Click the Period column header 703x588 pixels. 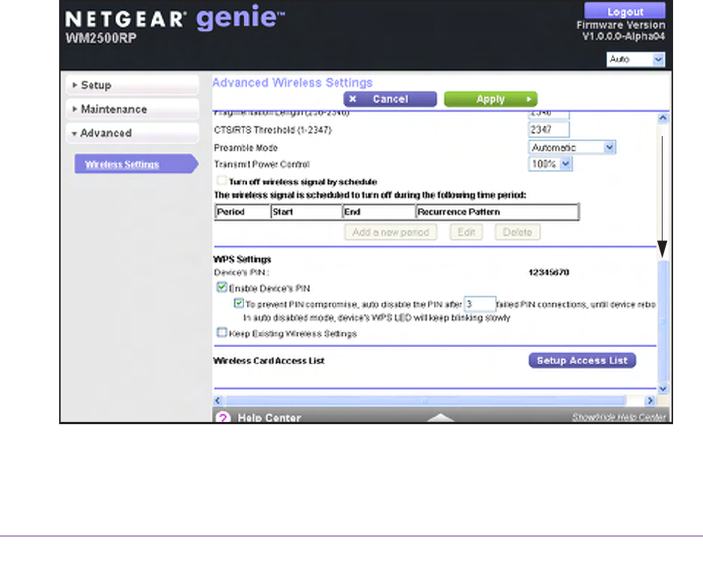[x=243, y=212]
